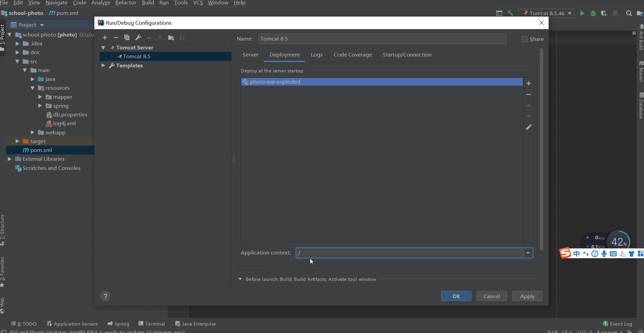Open help with question mark button
Image resolution: width=644 pixels, height=333 pixels.
coord(106,296)
